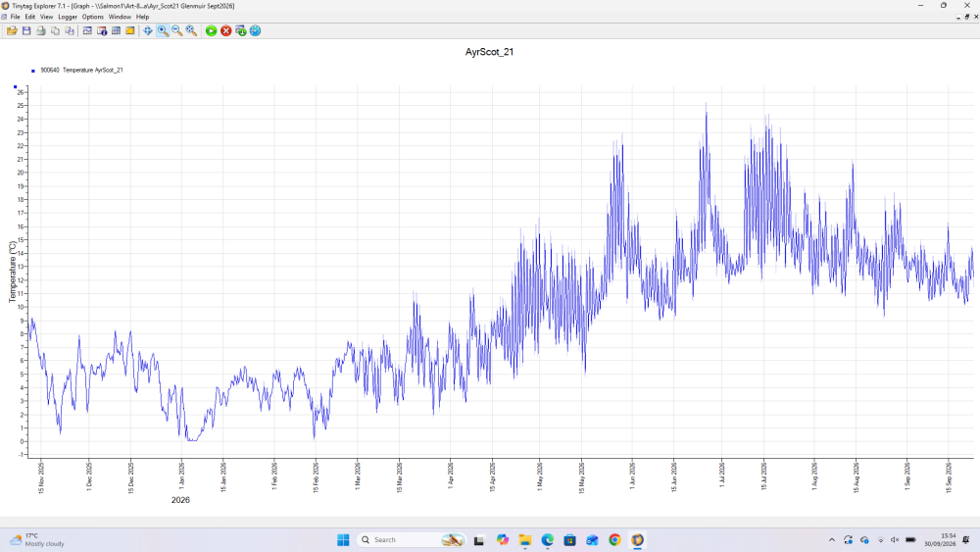This screenshot has width=980, height=552.
Task: Click the taskbar Search box
Action: 412,540
